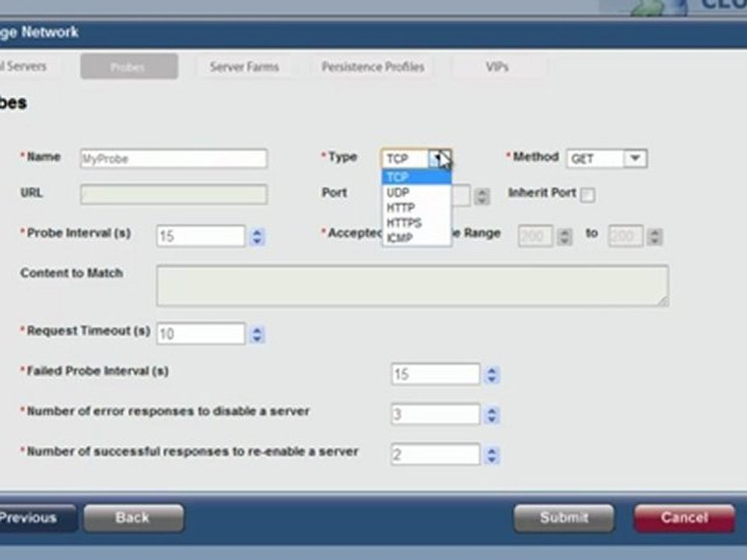The width and height of the screenshot is (747, 560).
Task: Click the Request Timeout value field
Action: coord(201,334)
